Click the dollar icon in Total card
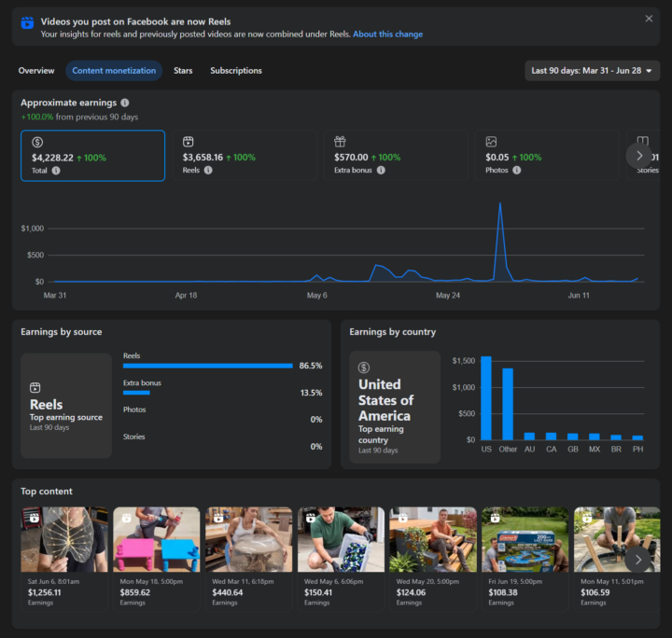 tap(37, 142)
